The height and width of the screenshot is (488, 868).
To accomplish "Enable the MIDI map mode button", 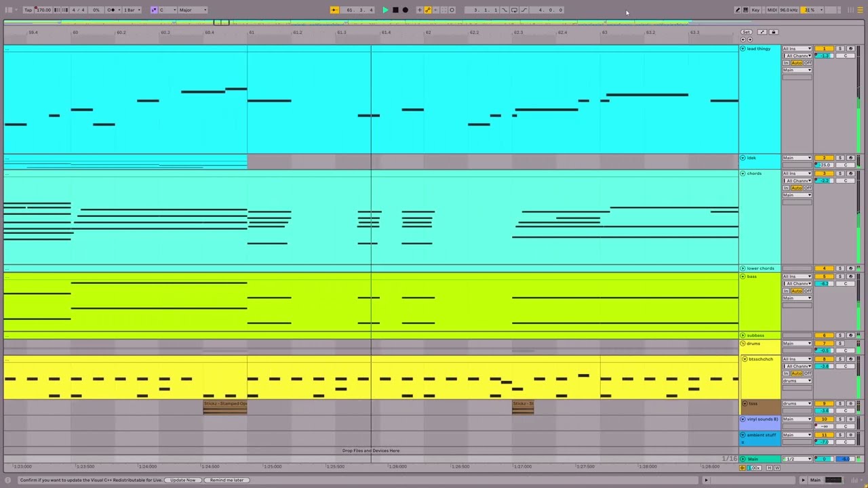I will point(772,9).
